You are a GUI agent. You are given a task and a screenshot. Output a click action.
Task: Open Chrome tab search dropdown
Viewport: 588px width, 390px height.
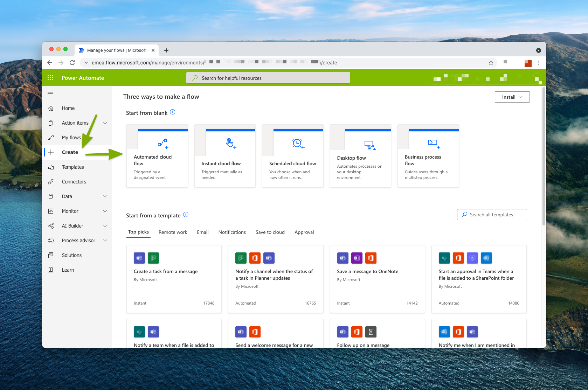(x=539, y=50)
